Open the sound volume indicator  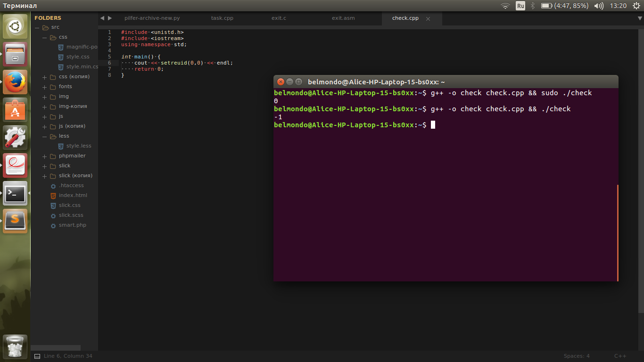coord(599,6)
